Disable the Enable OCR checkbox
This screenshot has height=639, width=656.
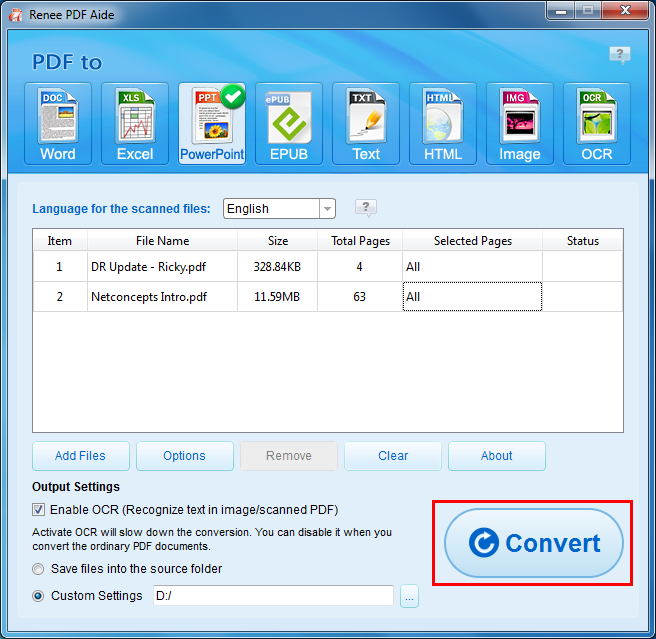coord(39,510)
